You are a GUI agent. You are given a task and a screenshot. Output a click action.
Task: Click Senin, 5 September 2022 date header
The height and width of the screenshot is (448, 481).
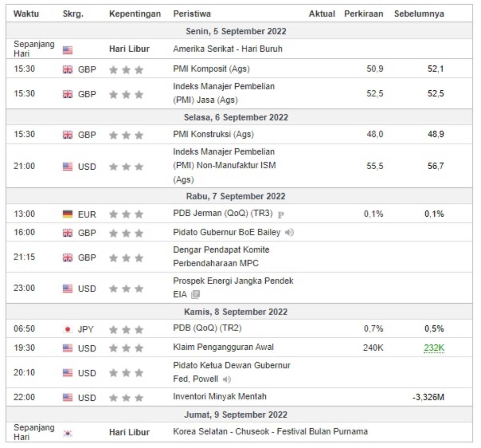236,31
